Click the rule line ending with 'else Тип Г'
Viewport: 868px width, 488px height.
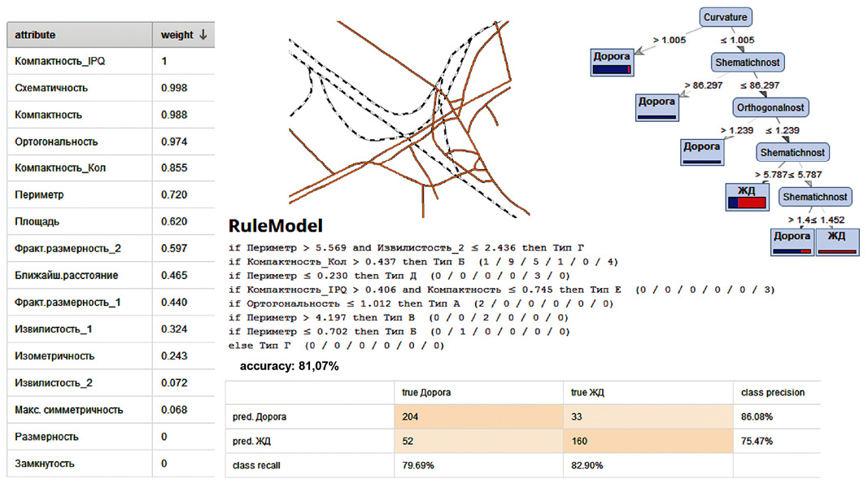pos(336,345)
